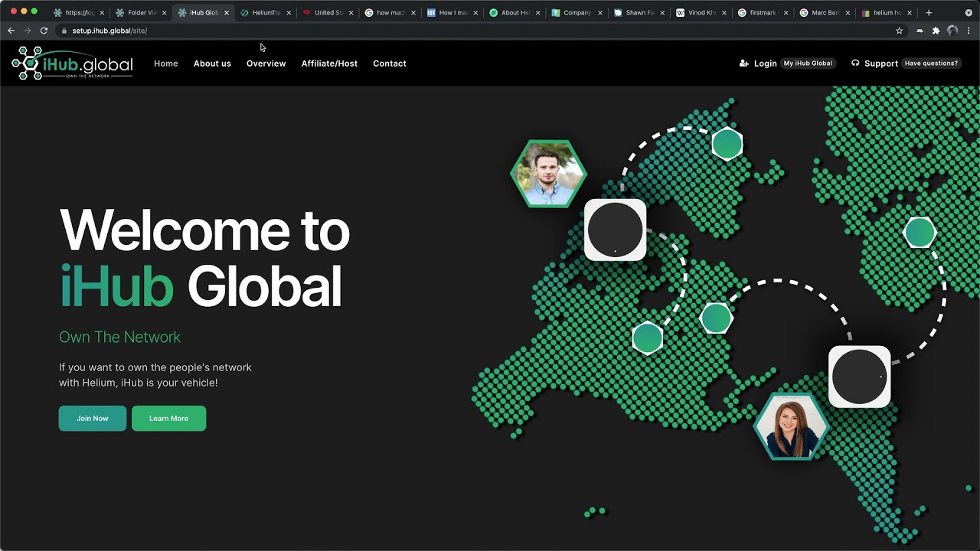Image resolution: width=980 pixels, height=551 pixels.
Task: Click the 'Have questions?' badge
Action: coord(931,64)
